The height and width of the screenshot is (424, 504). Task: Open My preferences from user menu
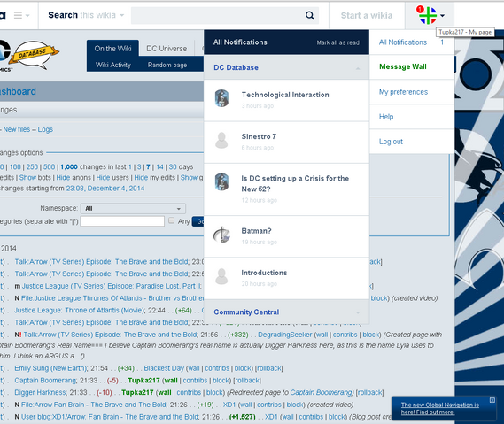[403, 92]
